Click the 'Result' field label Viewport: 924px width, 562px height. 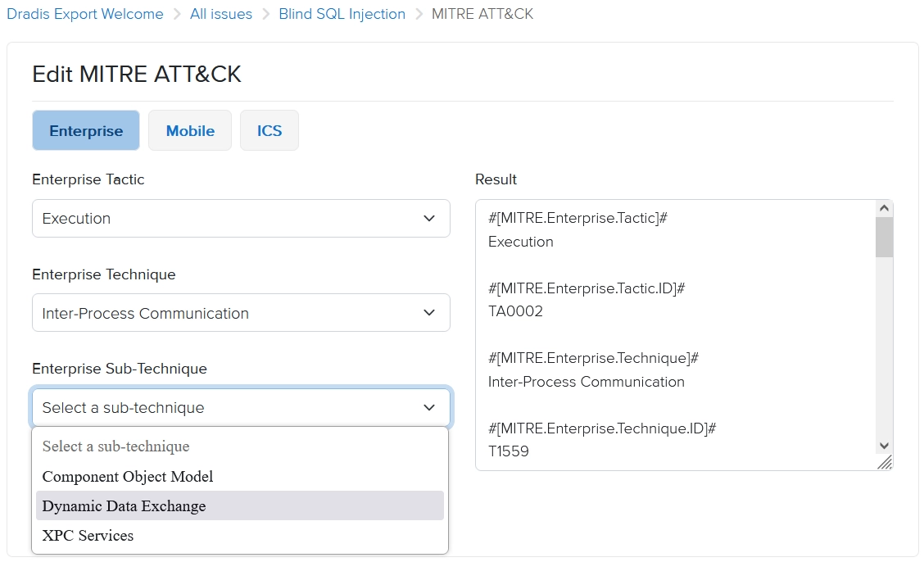496,179
